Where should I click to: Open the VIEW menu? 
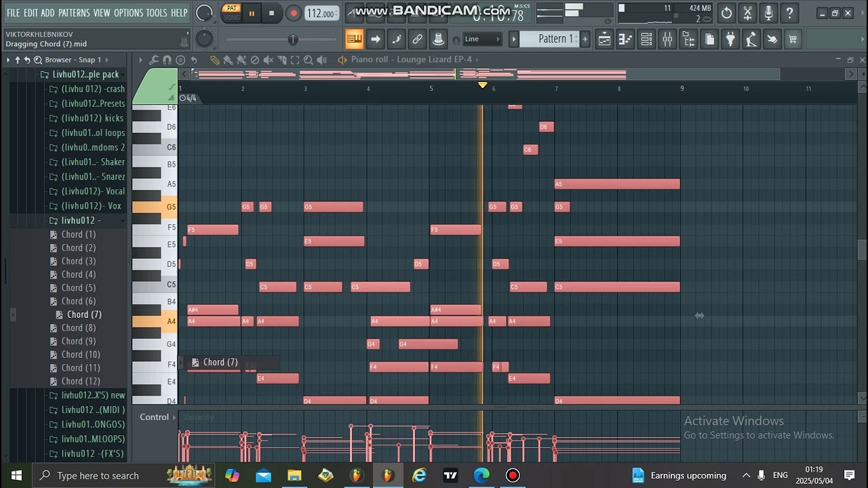tap(102, 13)
